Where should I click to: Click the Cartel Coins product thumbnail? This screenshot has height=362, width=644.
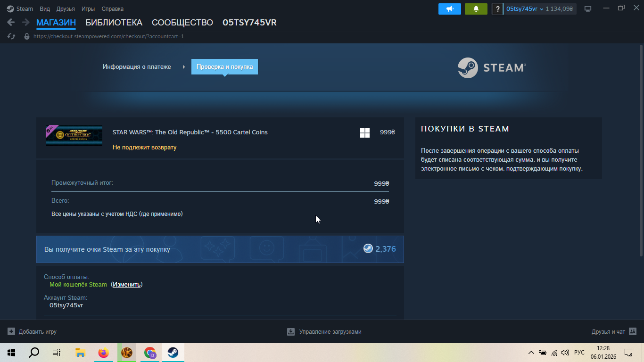click(74, 135)
